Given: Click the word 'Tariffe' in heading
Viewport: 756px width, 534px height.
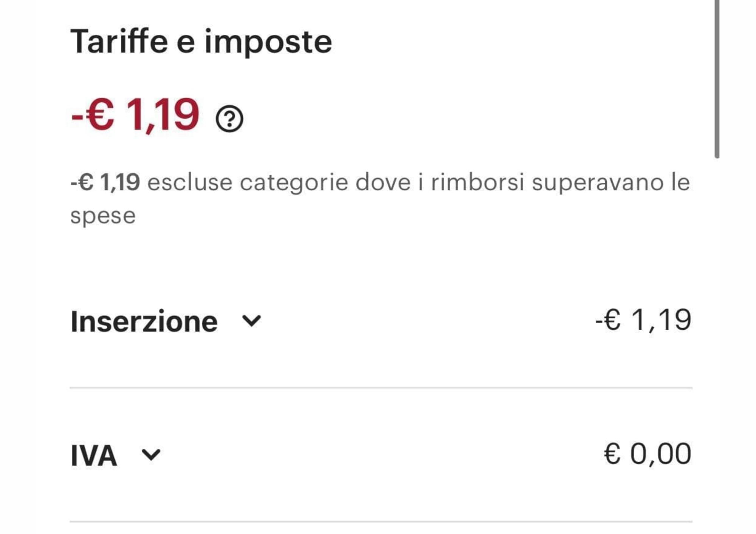Looking at the screenshot, I should tap(119, 42).
